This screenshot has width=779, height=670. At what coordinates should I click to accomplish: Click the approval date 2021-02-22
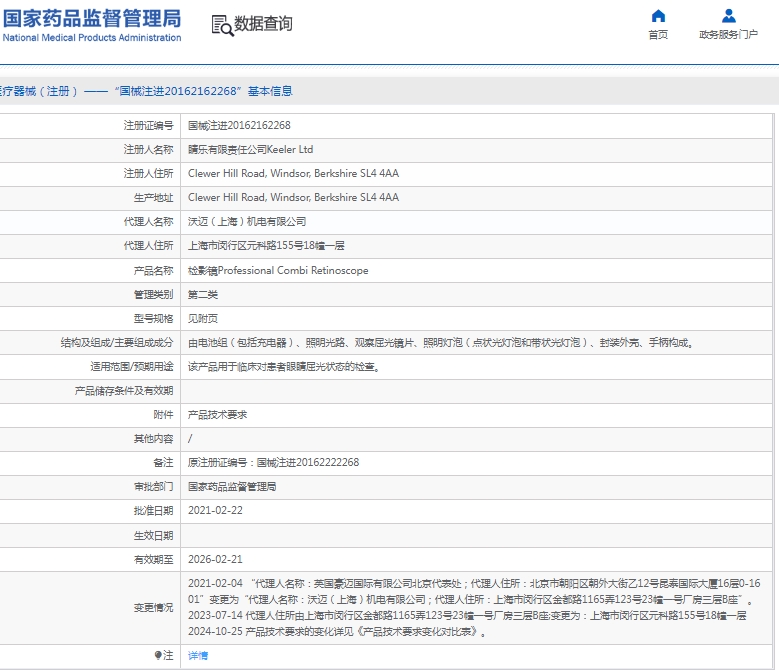215,510
